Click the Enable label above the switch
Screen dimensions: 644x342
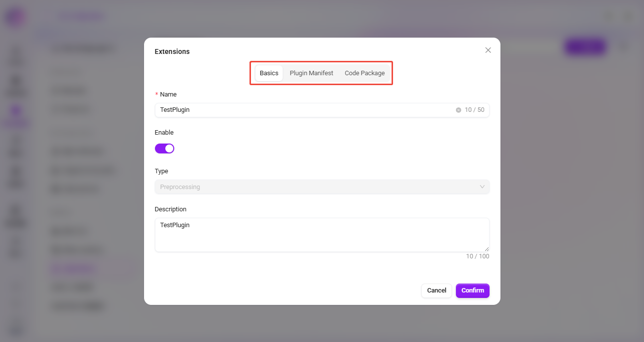pos(164,133)
